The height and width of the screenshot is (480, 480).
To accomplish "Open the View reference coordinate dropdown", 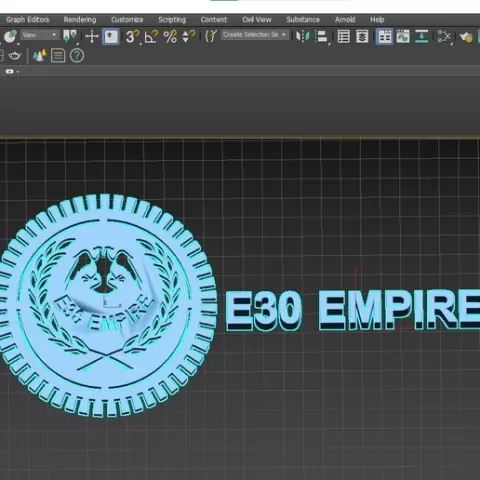I will [x=40, y=35].
